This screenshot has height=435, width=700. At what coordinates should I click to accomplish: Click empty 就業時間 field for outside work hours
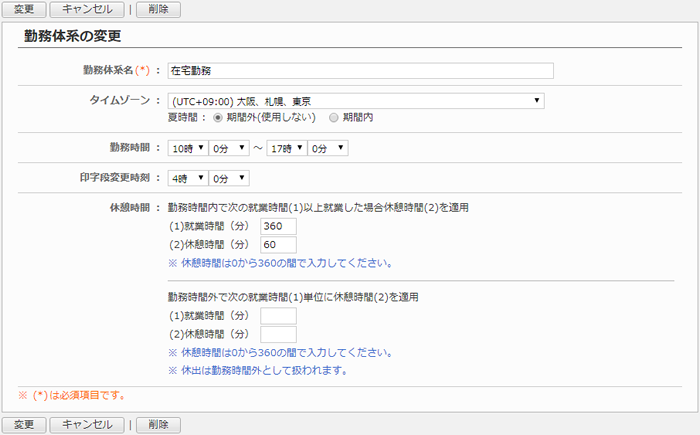(278, 316)
